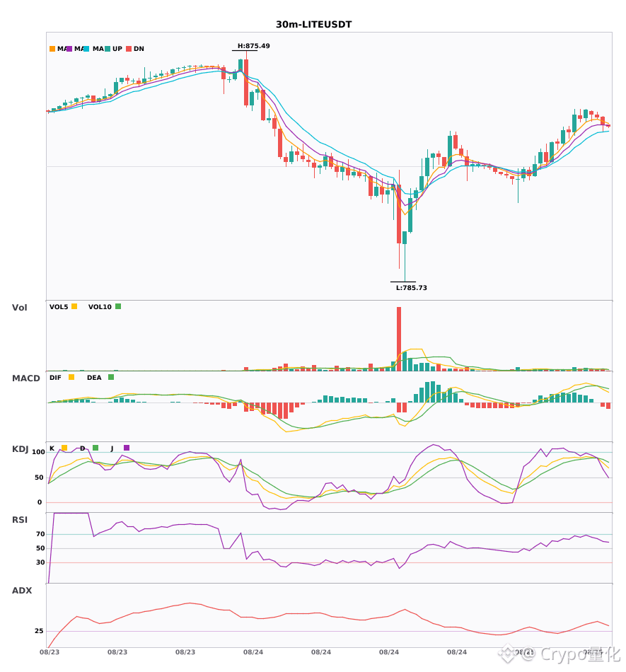Click the VOL10 legend text
The image size is (626, 672).
tap(100, 307)
